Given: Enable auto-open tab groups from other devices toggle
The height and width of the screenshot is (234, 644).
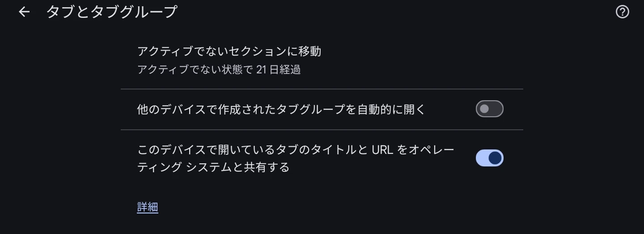Looking at the screenshot, I should [x=489, y=109].
